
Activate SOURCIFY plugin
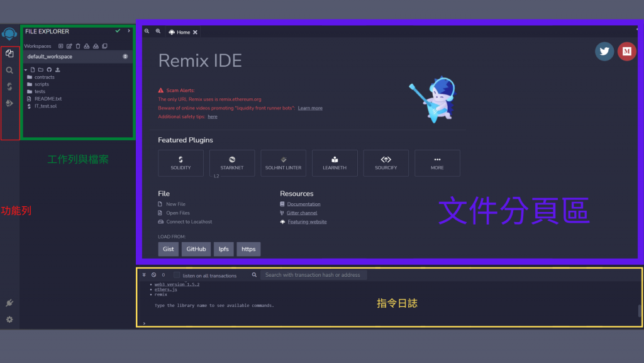tap(386, 163)
